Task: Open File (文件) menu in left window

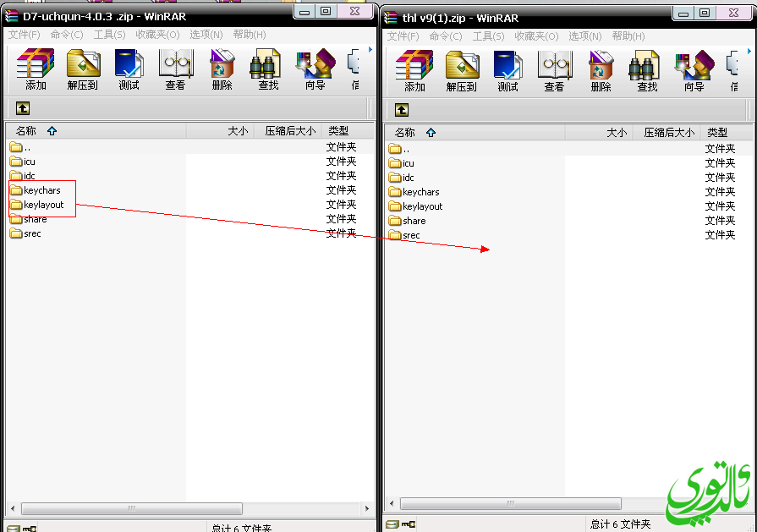Action: [x=24, y=35]
